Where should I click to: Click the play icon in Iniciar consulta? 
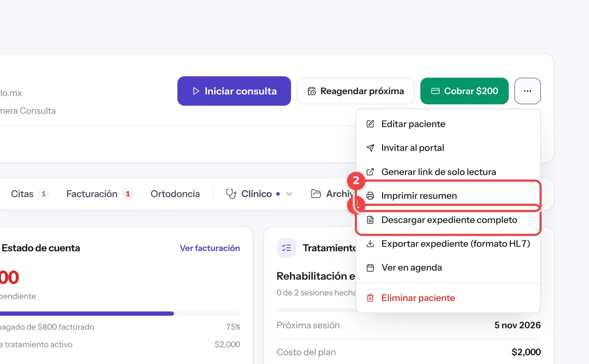(196, 91)
